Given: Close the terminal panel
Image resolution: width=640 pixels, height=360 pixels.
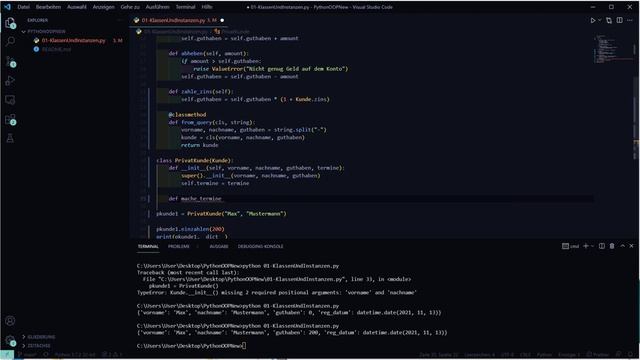Looking at the screenshot, I should tap(631, 246).
